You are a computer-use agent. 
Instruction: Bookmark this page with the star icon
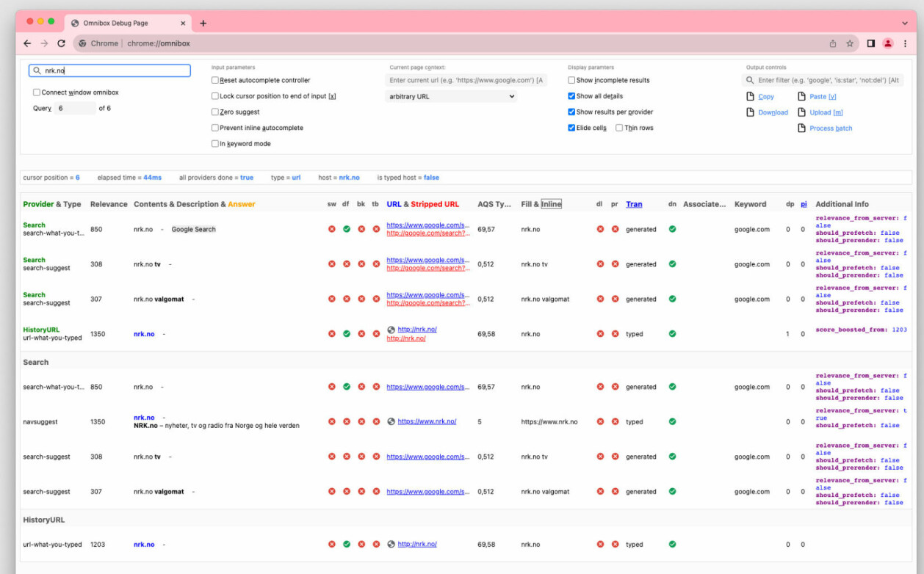850,43
